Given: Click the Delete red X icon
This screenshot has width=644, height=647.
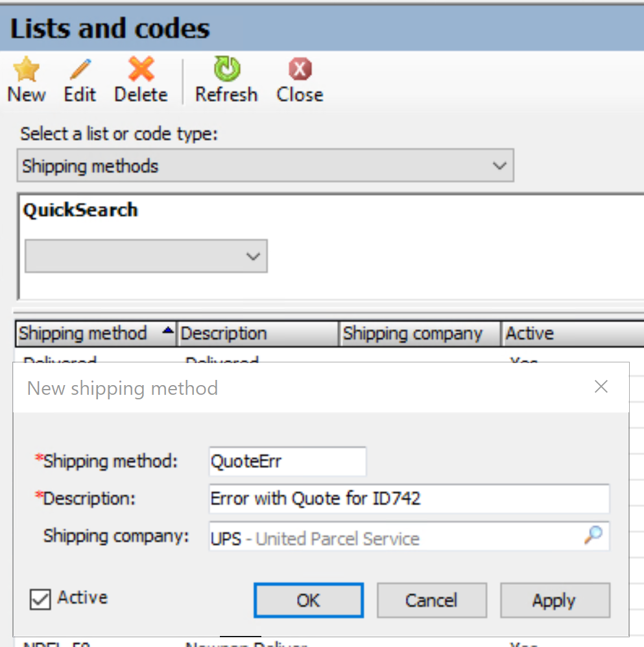Looking at the screenshot, I should point(141,69).
